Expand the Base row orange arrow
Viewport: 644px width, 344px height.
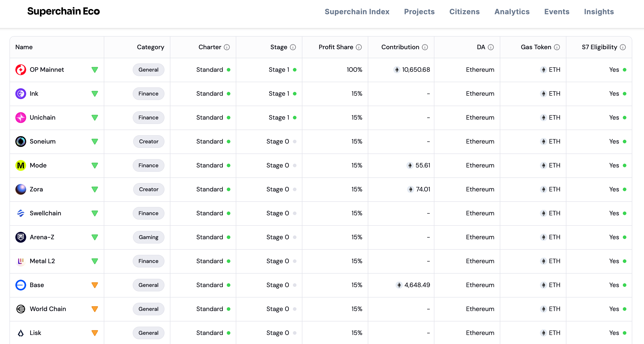tap(95, 285)
